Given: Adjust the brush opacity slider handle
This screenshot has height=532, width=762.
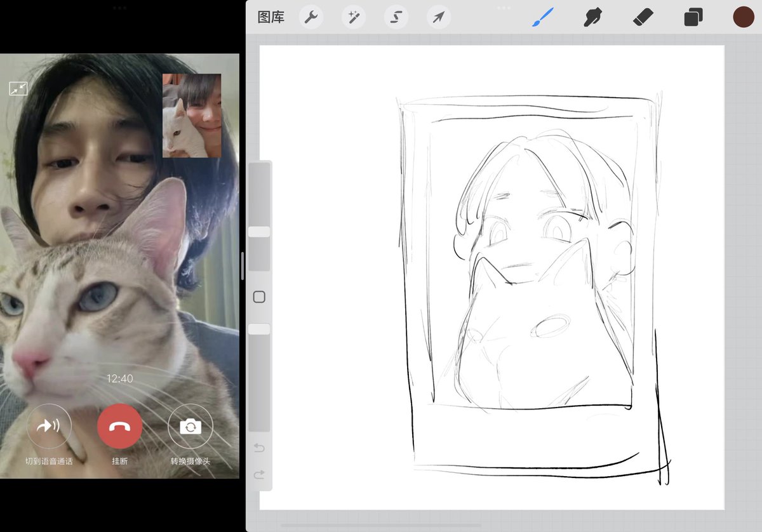Looking at the screenshot, I should click(x=259, y=329).
